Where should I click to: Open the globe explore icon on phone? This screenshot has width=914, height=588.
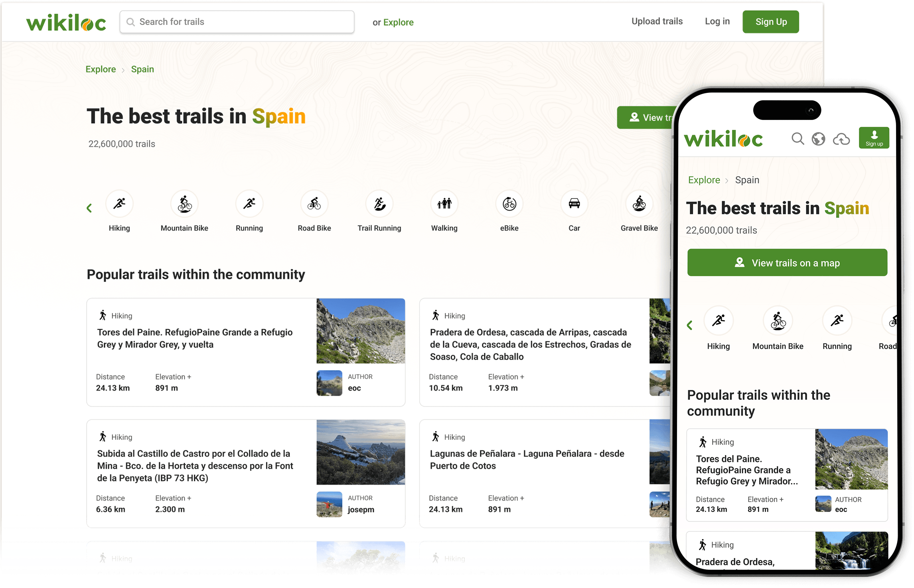[818, 139]
